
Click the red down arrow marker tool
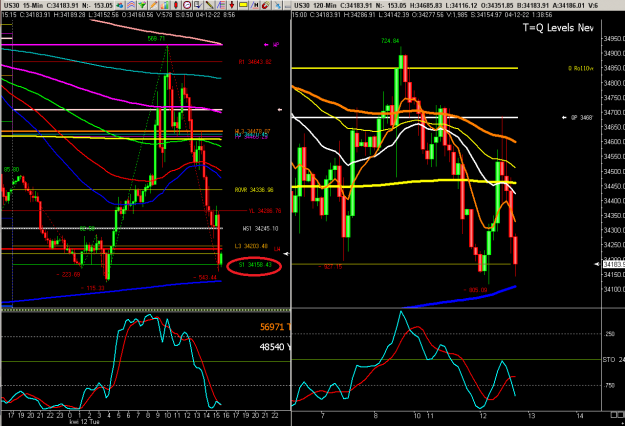point(232,5)
